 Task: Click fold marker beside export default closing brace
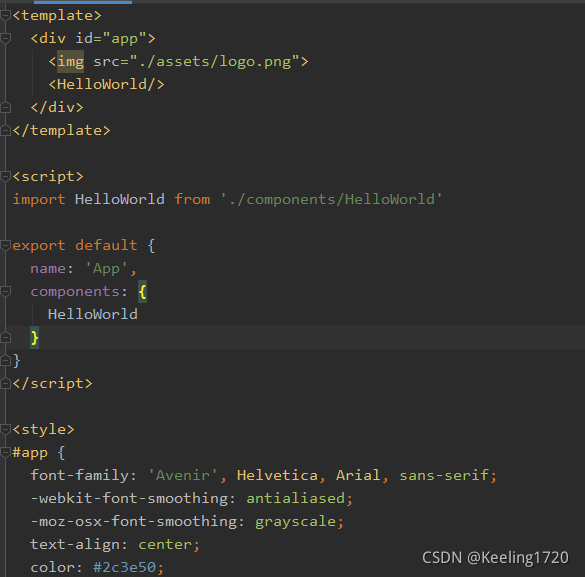tap(5, 360)
